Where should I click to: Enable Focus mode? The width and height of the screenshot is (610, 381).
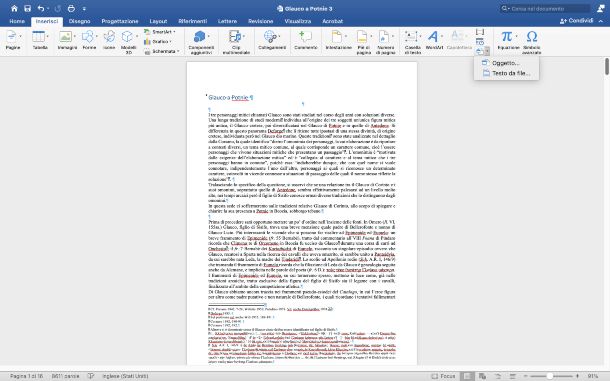click(443, 376)
